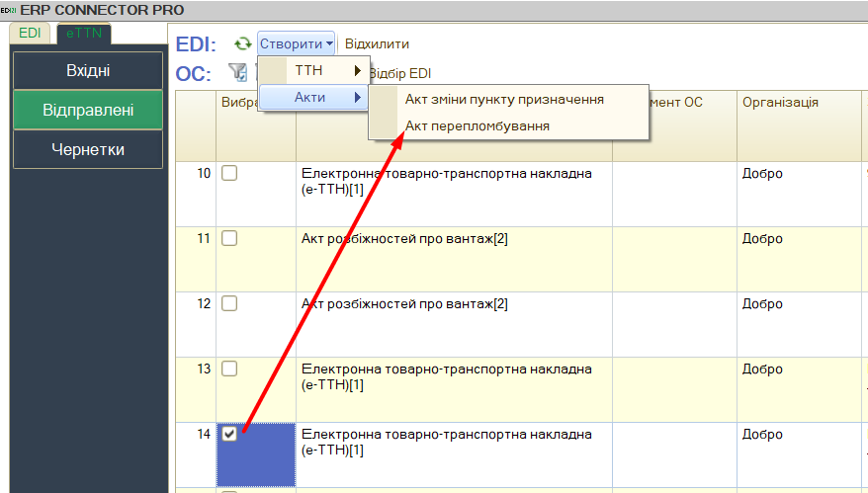Click the filter icon beside ОС
Image resolution: width=868 pixels, height=493 pixels.
tap(238, 72)
